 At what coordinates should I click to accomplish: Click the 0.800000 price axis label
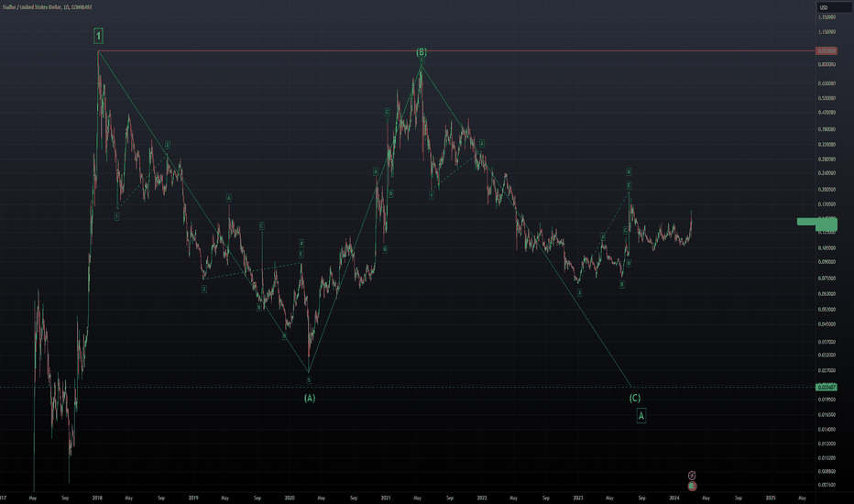[827, 64]
